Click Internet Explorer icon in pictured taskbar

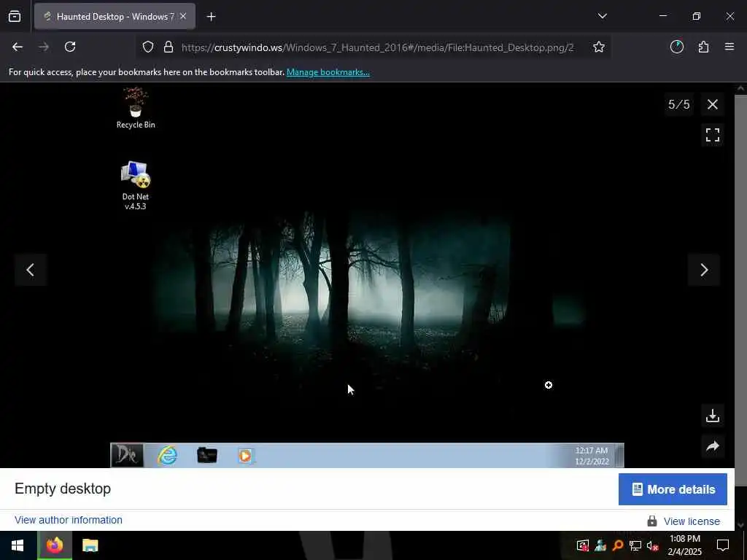[167, 456]
